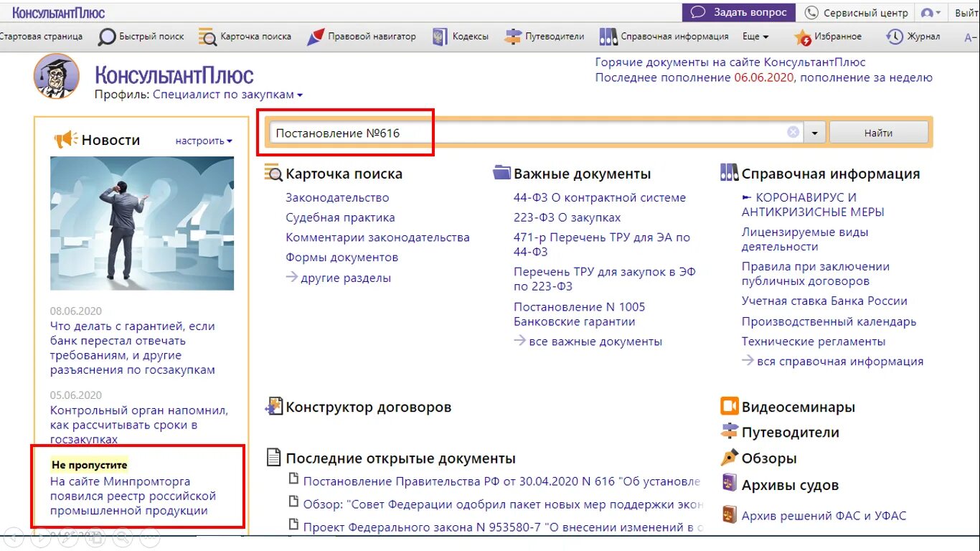Click the Конструктор договоров puzzle icon
The height and width of the screenshot is (551, 980).
[274, 407]
